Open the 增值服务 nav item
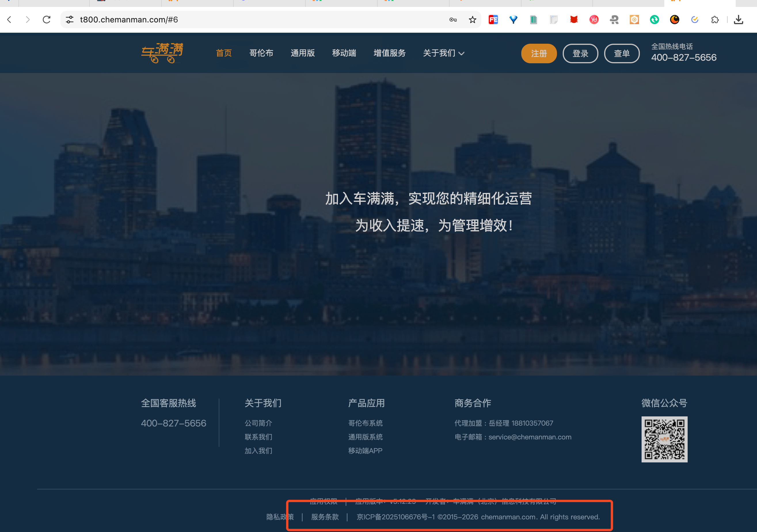The image size is (757, 532). point(389,53)
